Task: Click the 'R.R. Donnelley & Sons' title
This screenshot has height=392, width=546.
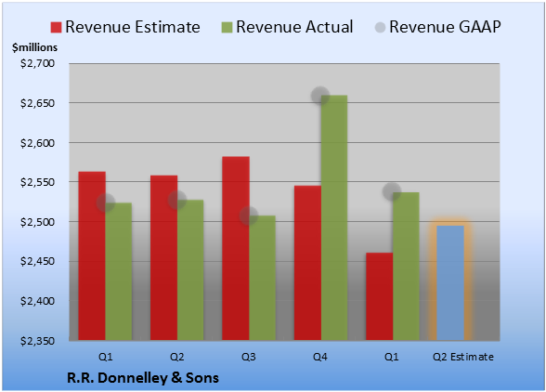Action: (143, 378)
